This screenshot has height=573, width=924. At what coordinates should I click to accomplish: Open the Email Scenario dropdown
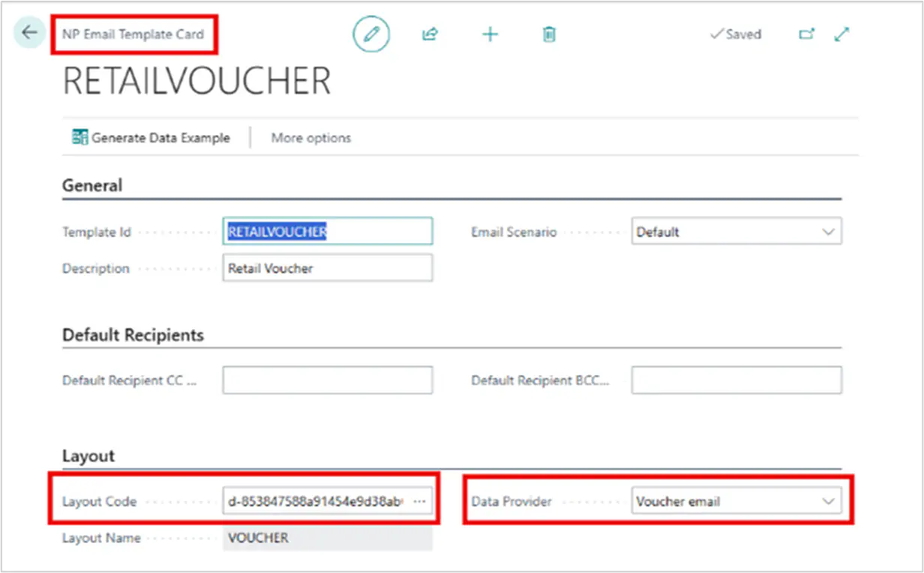click(736, 232)
